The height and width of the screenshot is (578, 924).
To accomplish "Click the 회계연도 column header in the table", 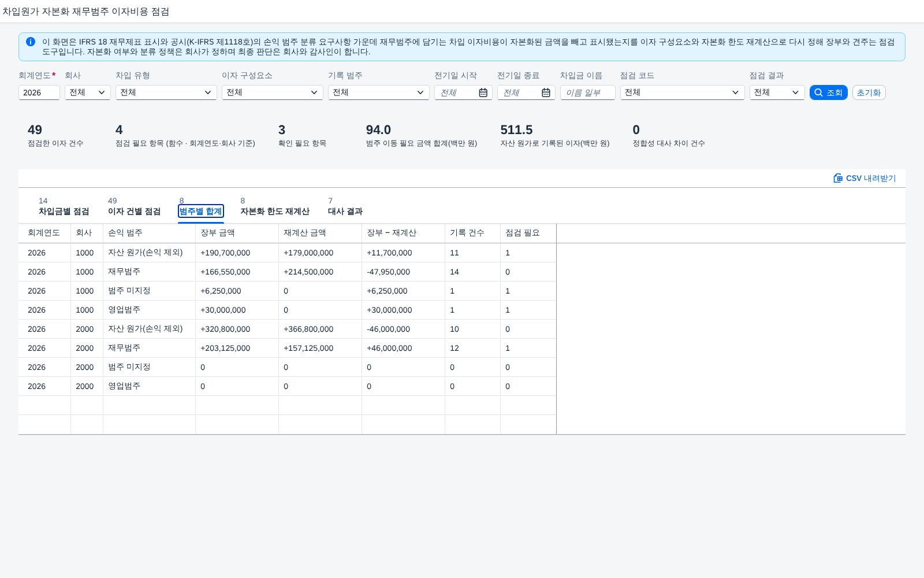I will coord(44,233).
